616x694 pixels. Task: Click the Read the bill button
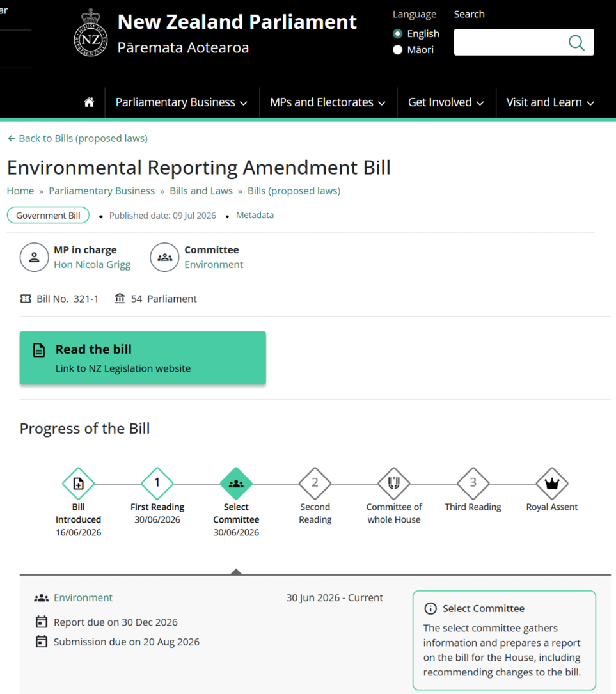[143, 358]
